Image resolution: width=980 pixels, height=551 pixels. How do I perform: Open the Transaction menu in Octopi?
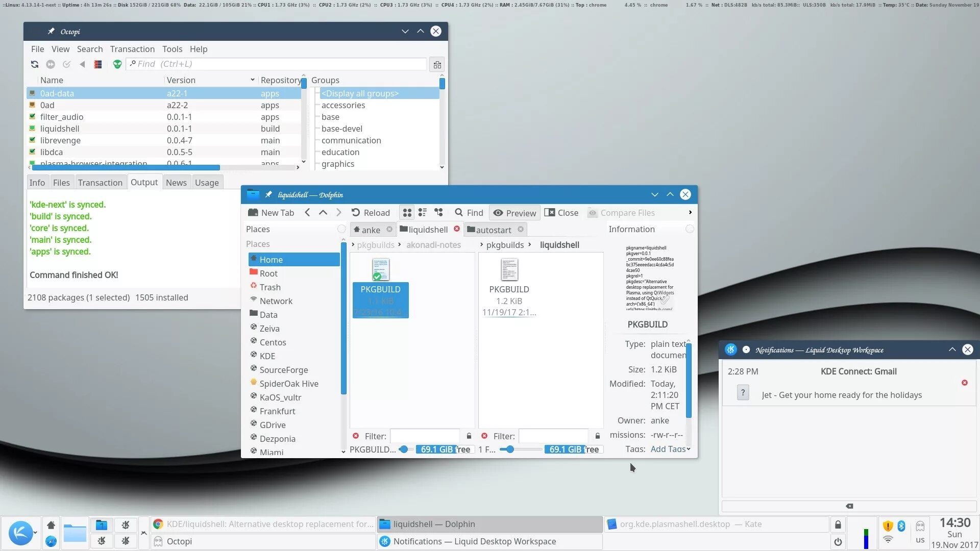[x=132, y=49]
